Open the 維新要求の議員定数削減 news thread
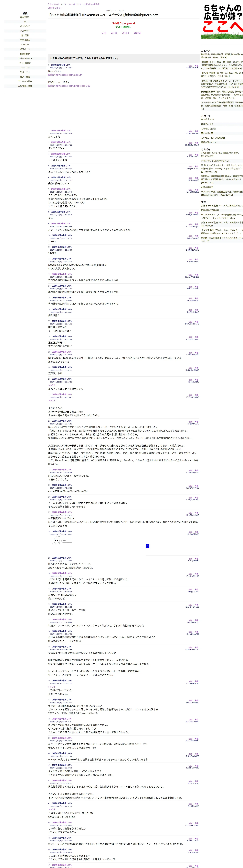 click(x=222, y=56)
